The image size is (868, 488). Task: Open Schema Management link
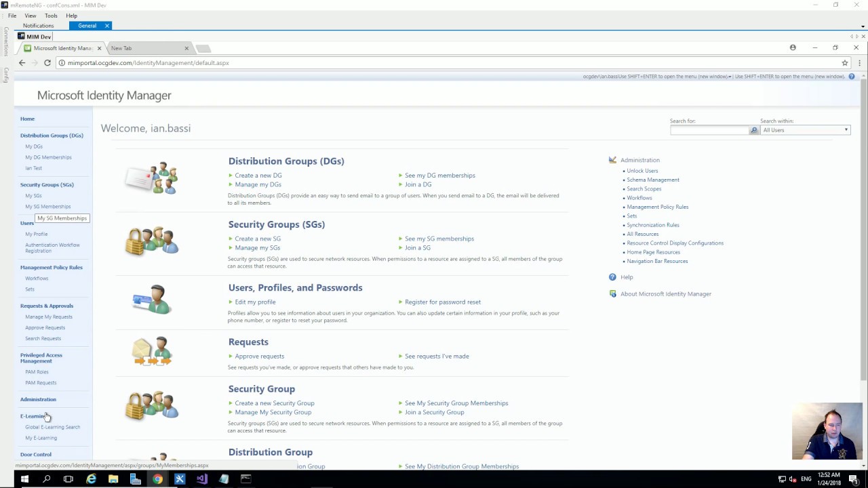pos(653,180)
